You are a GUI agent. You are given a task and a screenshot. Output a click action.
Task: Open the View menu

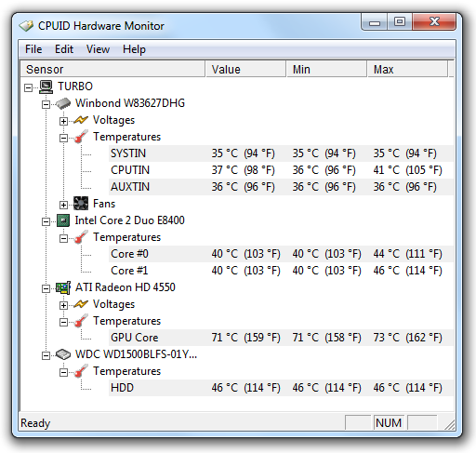tap(98, 49)
